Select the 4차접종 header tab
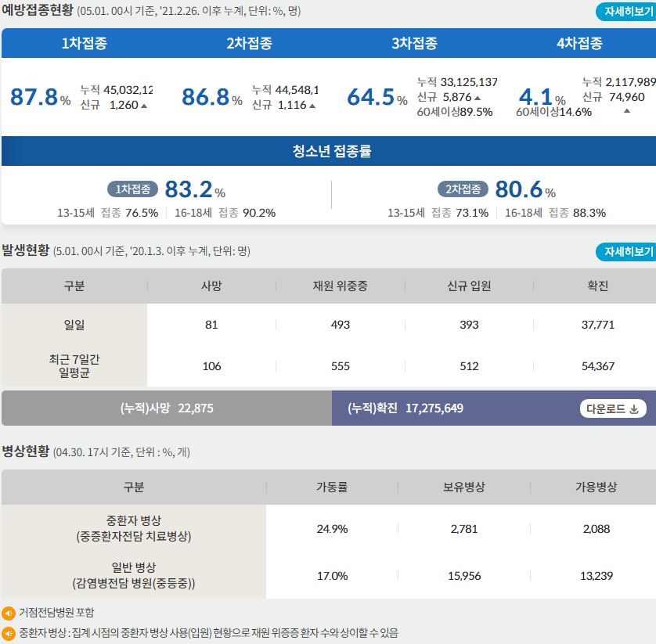Viewport: 656px width, 644px height. pyautogui.click(x=580, y=43)
